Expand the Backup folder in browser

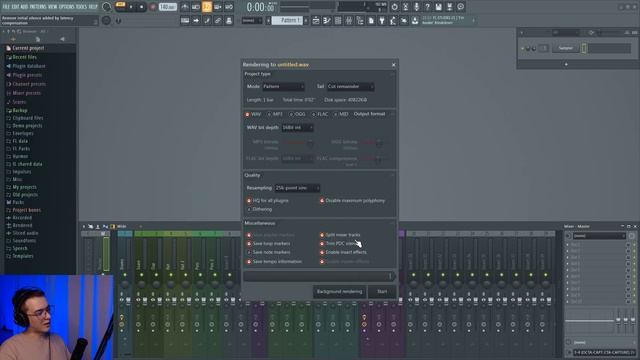[x=20, y=111]
